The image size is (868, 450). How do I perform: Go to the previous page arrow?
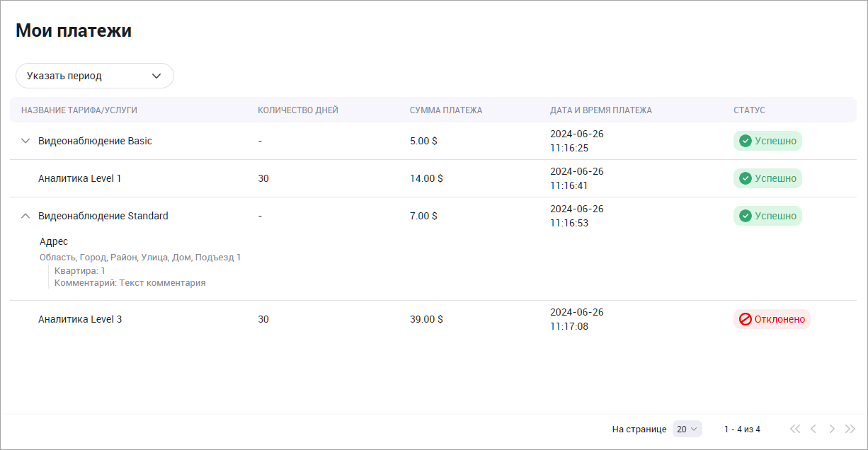click(813, 429)
